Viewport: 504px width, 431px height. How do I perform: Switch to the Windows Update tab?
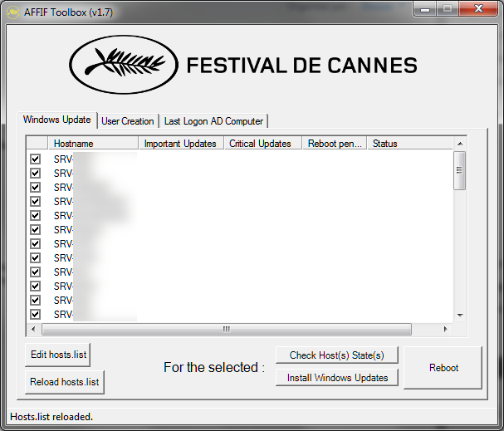click(57, 120)
